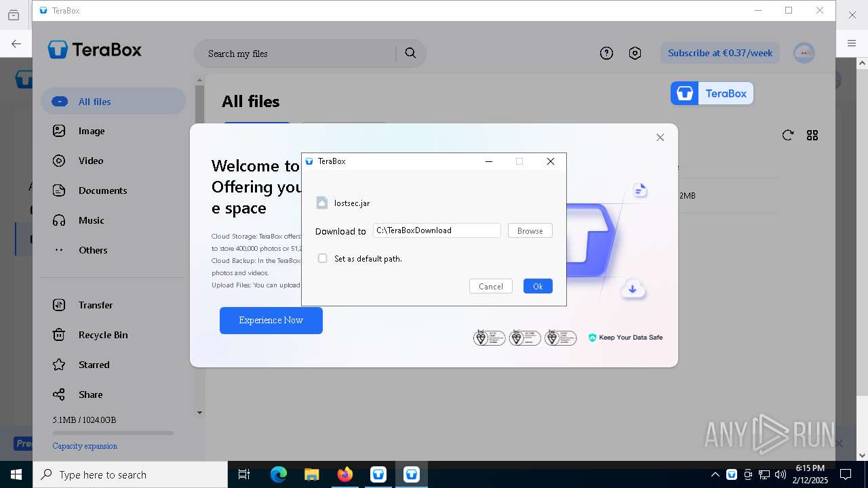Click the Capacity expansion link
This screenshot has height=488, width=868.
[85, 446]
